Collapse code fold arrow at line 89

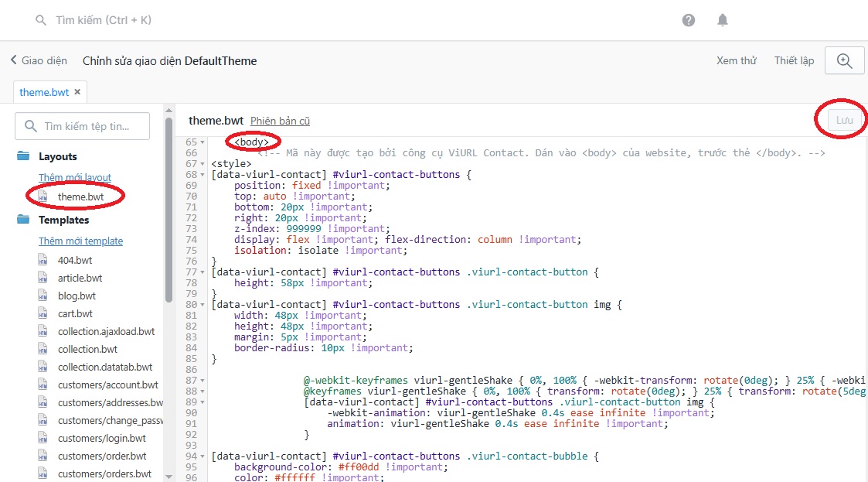[x=203, y=402]
